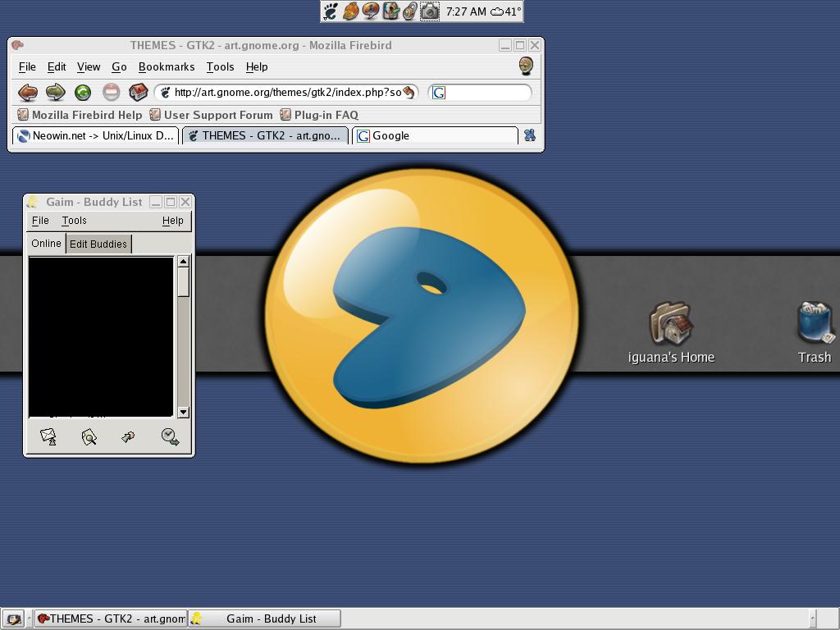Open the GNOME foot main menu

tap(331, 11)
